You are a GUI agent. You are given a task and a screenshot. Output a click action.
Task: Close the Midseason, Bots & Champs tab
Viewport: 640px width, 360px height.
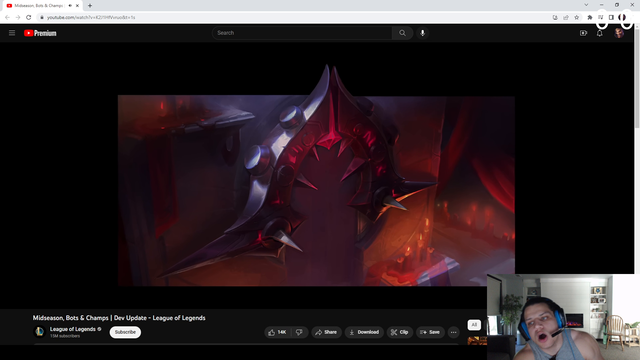77,6
